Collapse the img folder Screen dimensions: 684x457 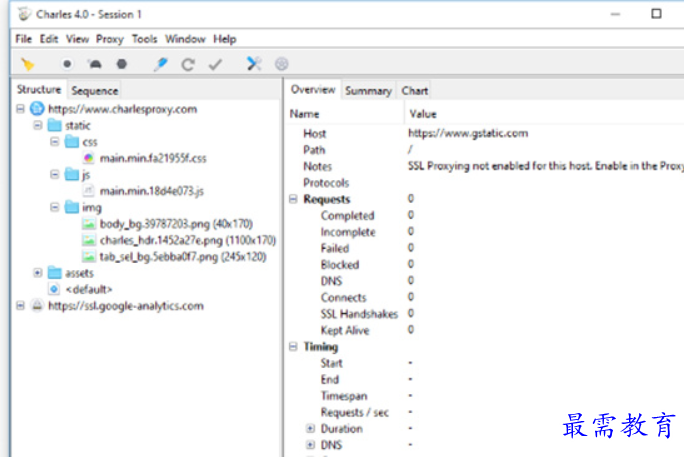55,207
